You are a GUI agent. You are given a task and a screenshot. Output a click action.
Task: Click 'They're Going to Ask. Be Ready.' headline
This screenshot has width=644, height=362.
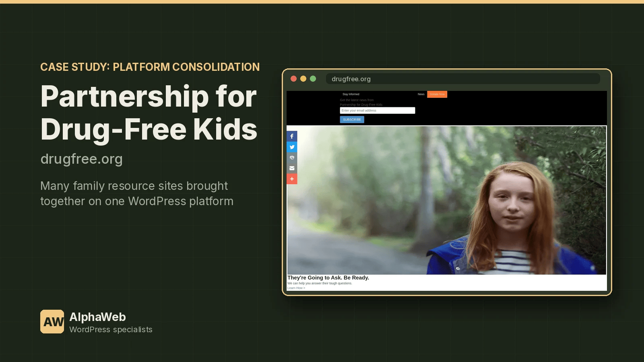point(328,278)
